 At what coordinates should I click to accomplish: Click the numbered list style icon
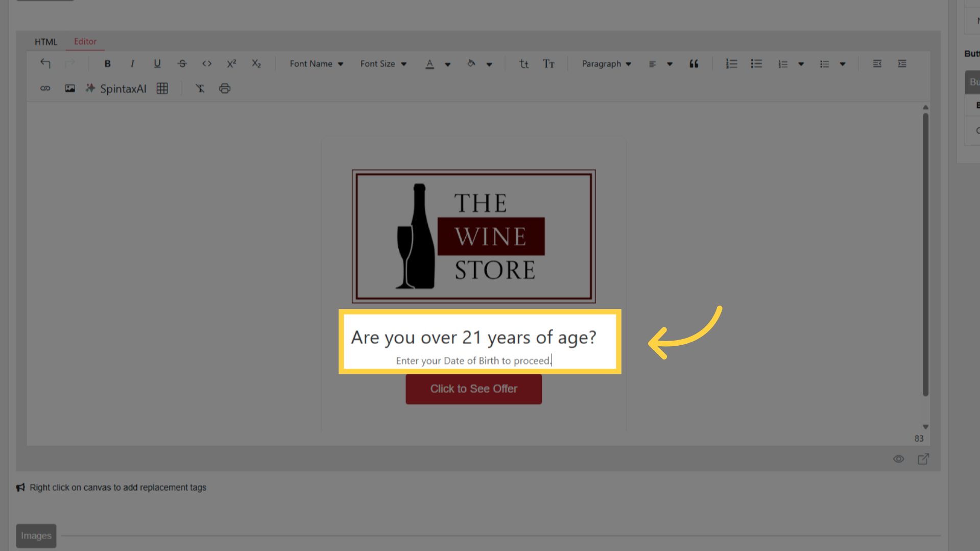783,64
